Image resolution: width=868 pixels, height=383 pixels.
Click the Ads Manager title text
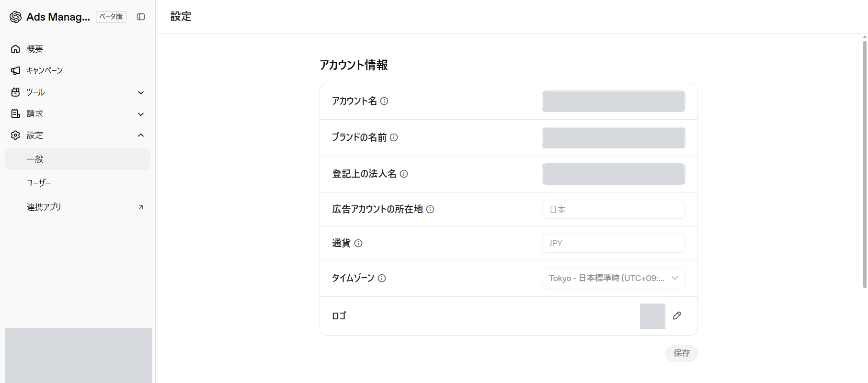(x=58, y=17)
